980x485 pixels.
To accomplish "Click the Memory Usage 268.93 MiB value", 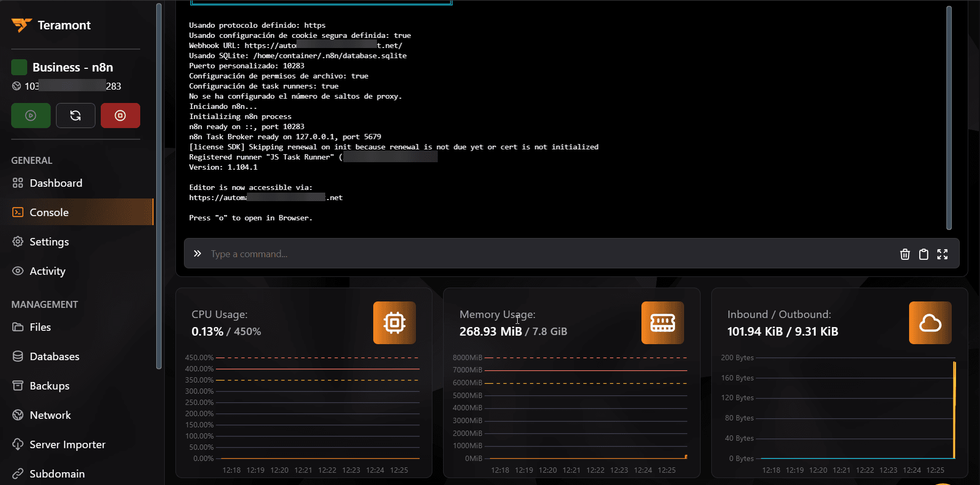I will click(491, 331).
